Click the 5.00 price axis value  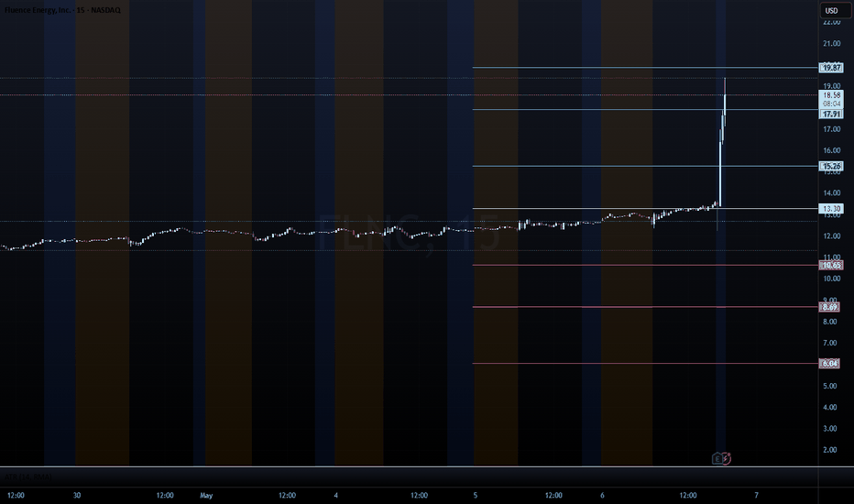[829, 386]
